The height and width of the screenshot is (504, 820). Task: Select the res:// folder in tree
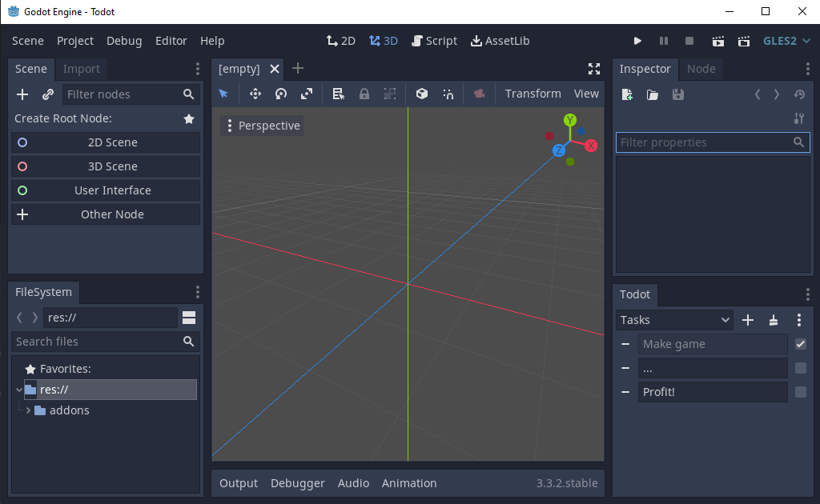tap(110, 390)
